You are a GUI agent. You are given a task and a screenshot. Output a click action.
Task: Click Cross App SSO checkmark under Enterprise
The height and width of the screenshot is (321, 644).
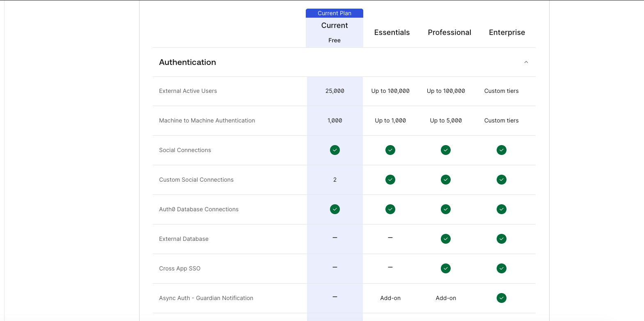502,268
